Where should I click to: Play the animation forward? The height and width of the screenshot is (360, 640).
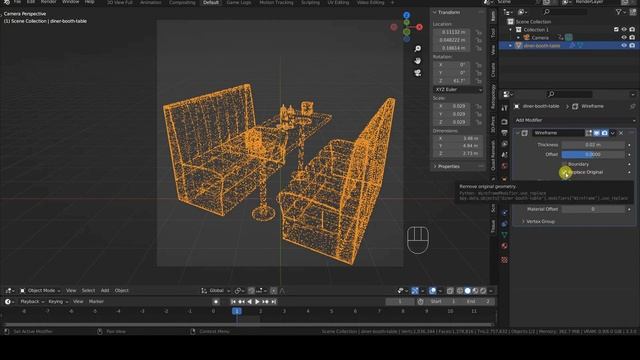coord(257,302)
